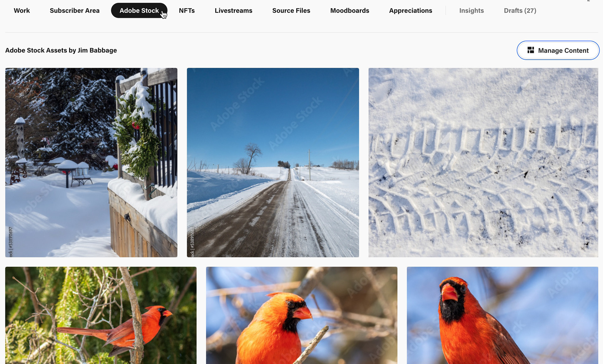This screenshot has height=364, width=603.
Task: Go to the NFTs tab
Action: [187, 10]
